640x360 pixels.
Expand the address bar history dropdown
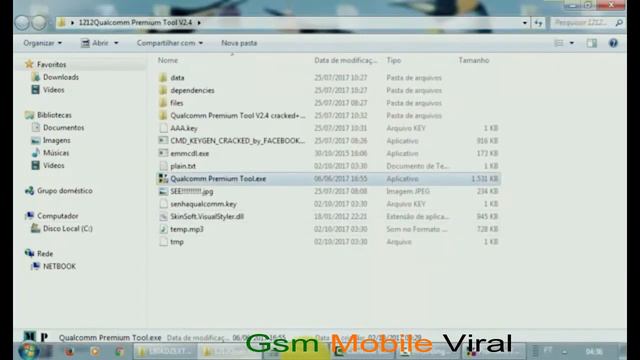[x=525, y=23]
